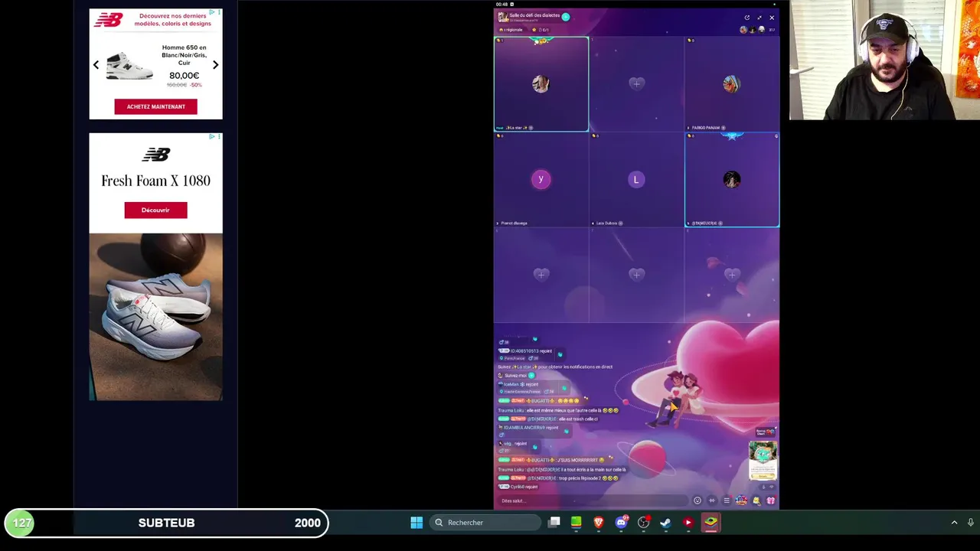Go to the next product in New Balance ad
The height and width of the screenshot is (551, 980).
(x=215, y=65)
